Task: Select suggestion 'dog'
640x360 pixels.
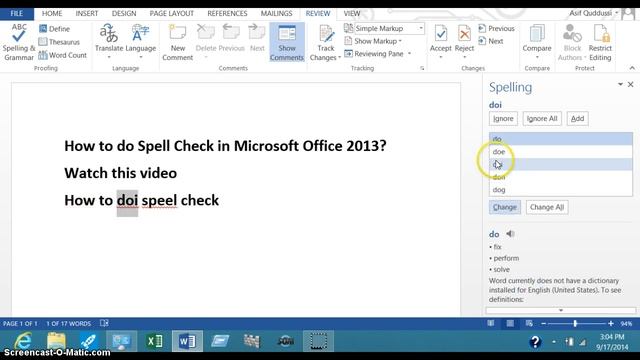Action: pyautogui.click(x=561, y=190)
